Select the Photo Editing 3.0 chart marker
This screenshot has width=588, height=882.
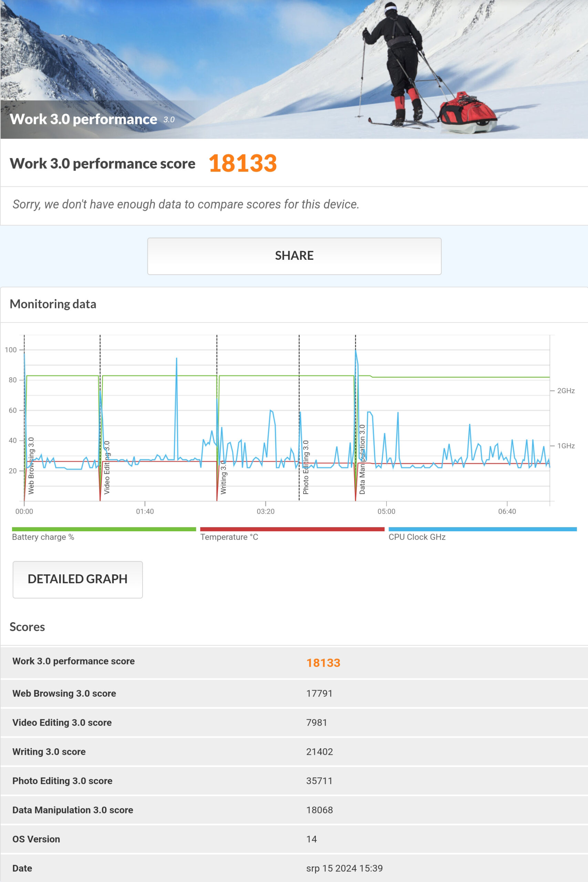(x=306, y=467)
